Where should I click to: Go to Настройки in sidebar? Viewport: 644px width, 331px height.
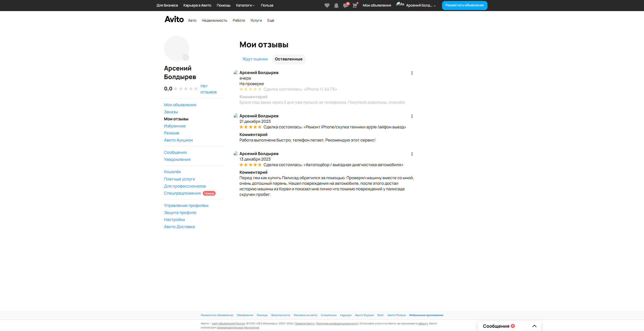[174, 219]
